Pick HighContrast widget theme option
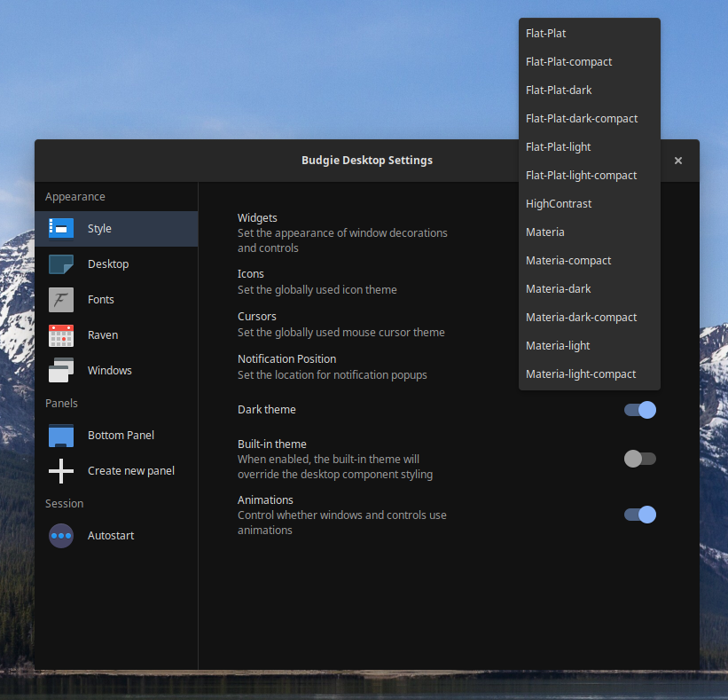Viewport: 728px width, 700px height. [x=559, y=204]
